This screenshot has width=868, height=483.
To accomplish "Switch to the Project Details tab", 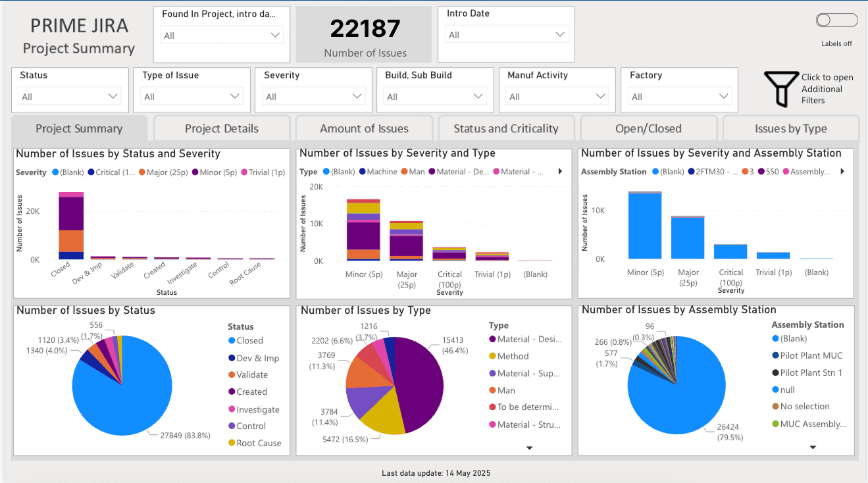I will [x=222, y=128].
